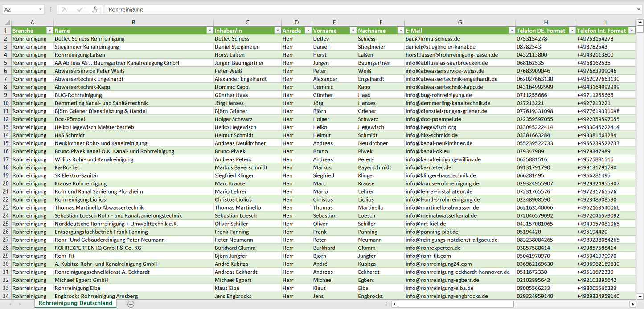Open the Nachname column filter dropdown

(x=400, y=31)
